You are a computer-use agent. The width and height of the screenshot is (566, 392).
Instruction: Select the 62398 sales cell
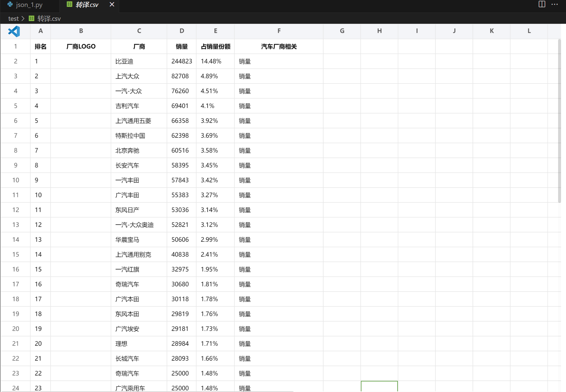(x=182, y=136)
